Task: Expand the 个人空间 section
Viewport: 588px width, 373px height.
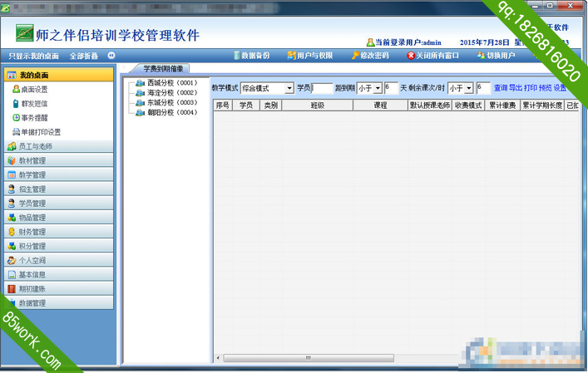Action: [x=59, y=260]
